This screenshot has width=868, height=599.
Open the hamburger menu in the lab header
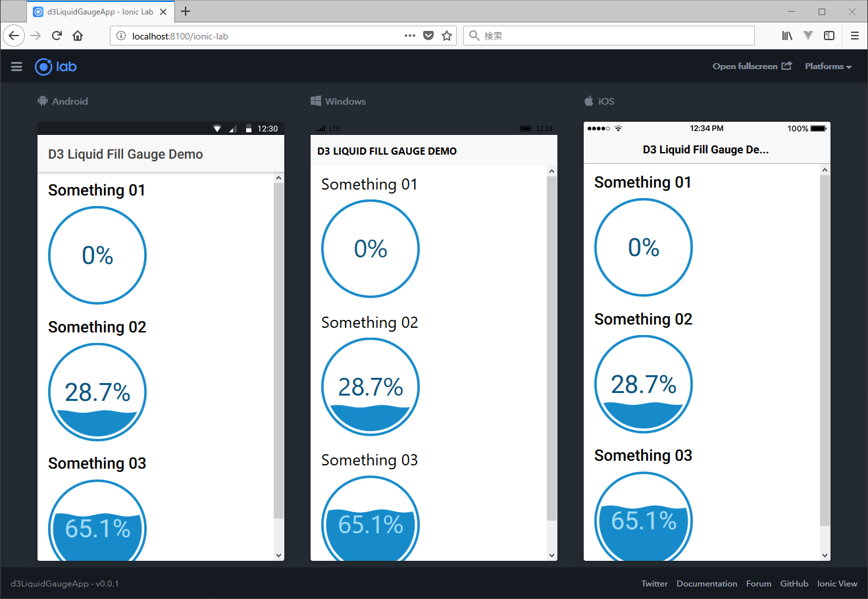click(16, 66)
